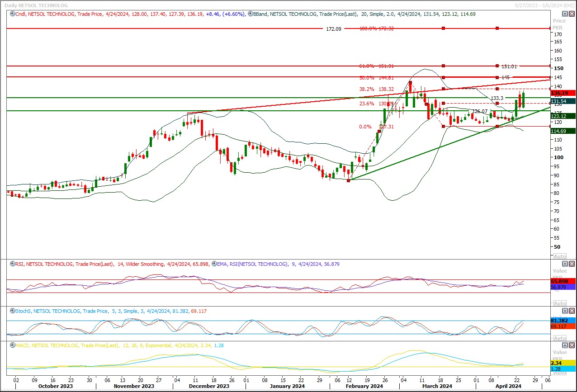
Task: Close the MACD indicator panel
Action: coord(572,345)
